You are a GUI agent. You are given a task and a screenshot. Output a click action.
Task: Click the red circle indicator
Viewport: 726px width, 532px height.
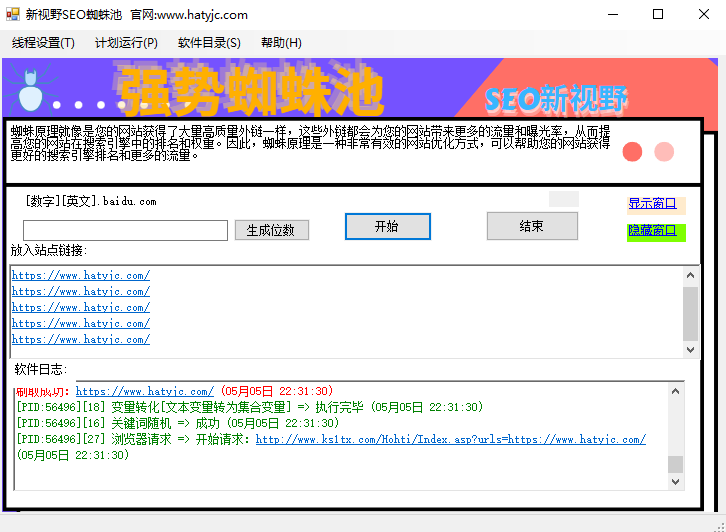coord(632,152)
